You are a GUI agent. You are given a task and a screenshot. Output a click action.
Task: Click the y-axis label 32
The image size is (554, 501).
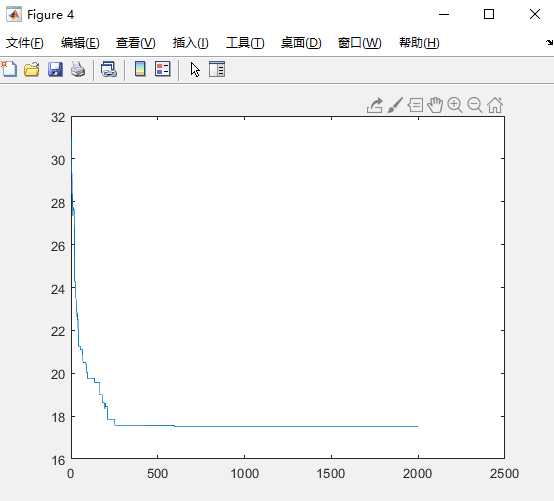tap(58, 118)
